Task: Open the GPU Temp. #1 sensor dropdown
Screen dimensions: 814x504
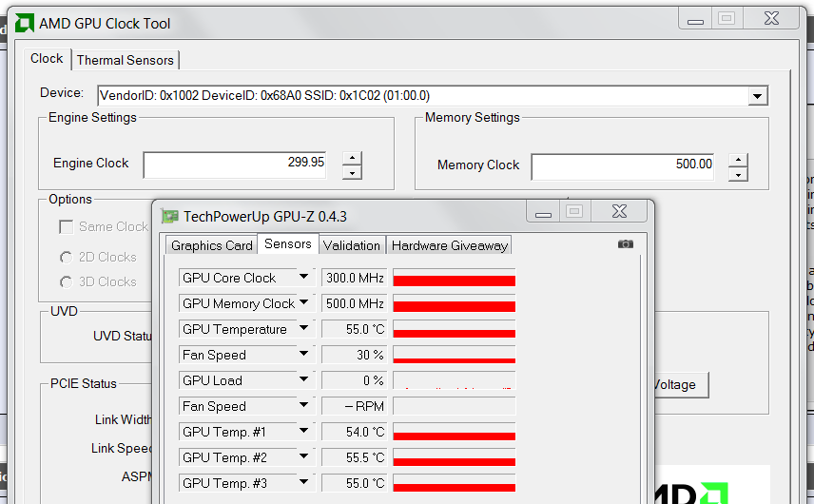Action: click(303, 430)
